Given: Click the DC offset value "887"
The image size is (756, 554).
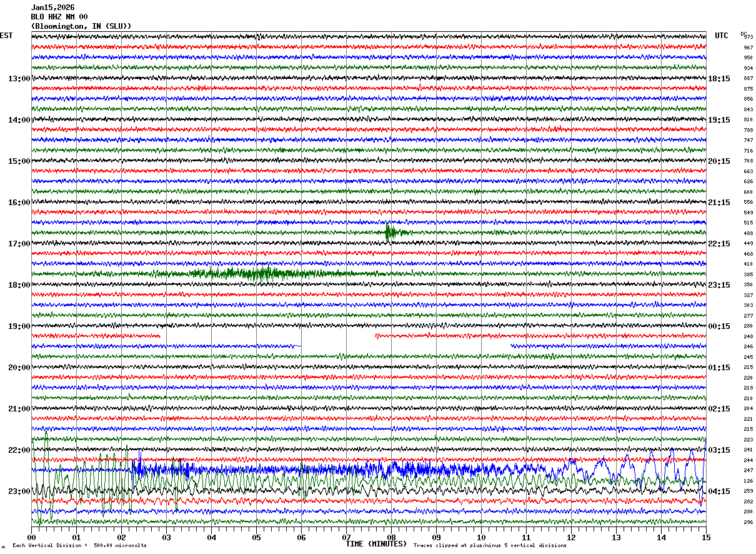Looking at the screenshot, I should click(749, 78).
